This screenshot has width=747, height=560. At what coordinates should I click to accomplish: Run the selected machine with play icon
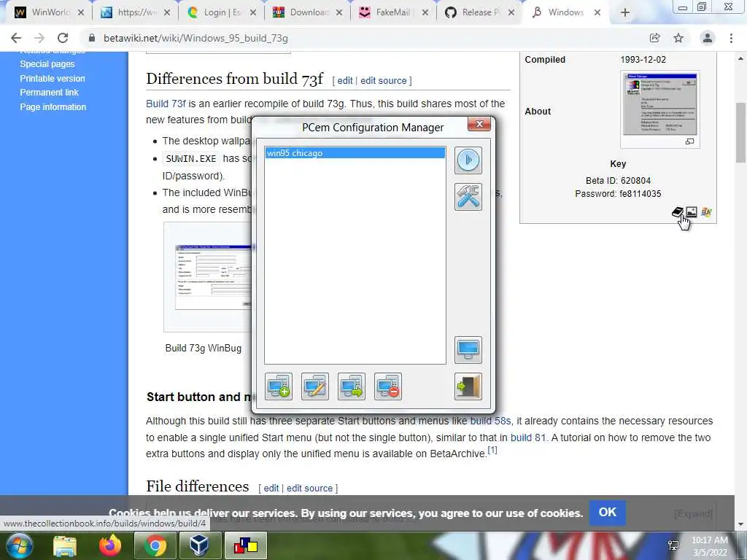point(468,160)
